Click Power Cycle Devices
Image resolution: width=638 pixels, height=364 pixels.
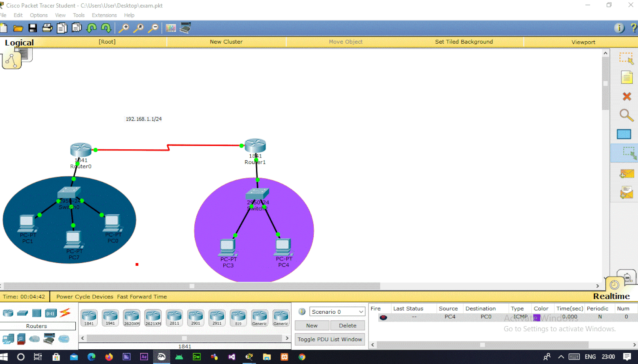pyautogui.click(x=85, y=296)
